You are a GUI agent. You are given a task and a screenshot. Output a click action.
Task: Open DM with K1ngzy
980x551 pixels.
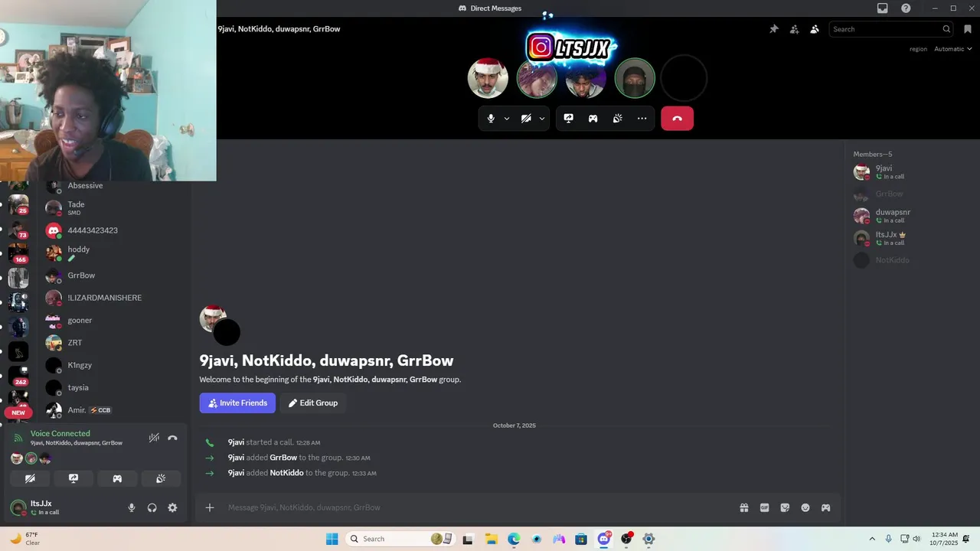(115, 365)
